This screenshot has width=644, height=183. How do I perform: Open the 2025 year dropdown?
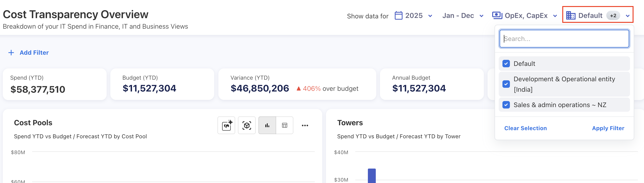point(430,16)
